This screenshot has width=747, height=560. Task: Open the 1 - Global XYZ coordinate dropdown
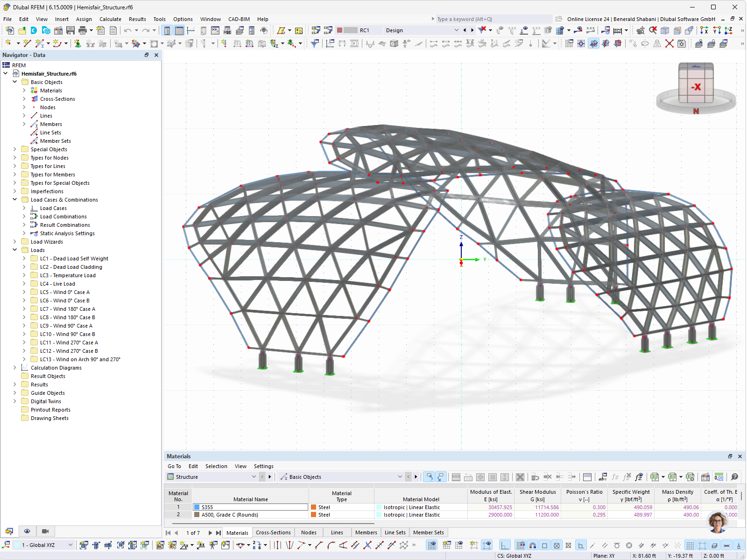[70, 545]
